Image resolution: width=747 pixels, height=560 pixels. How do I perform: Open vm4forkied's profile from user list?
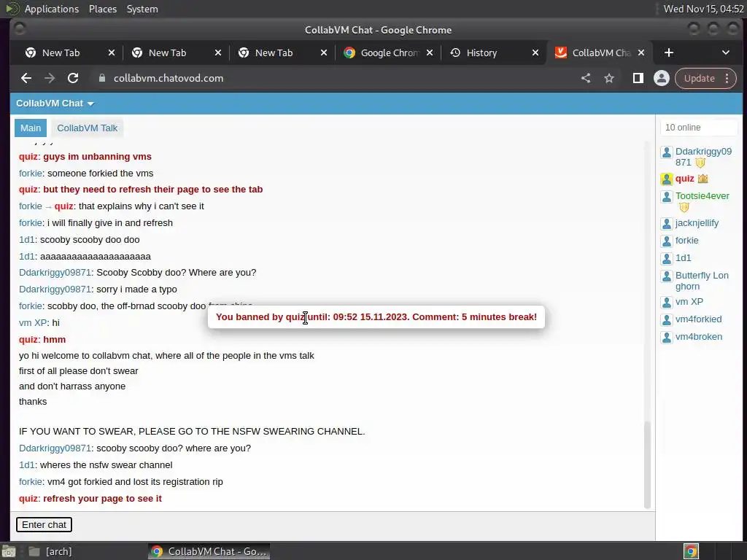[698, 319]
